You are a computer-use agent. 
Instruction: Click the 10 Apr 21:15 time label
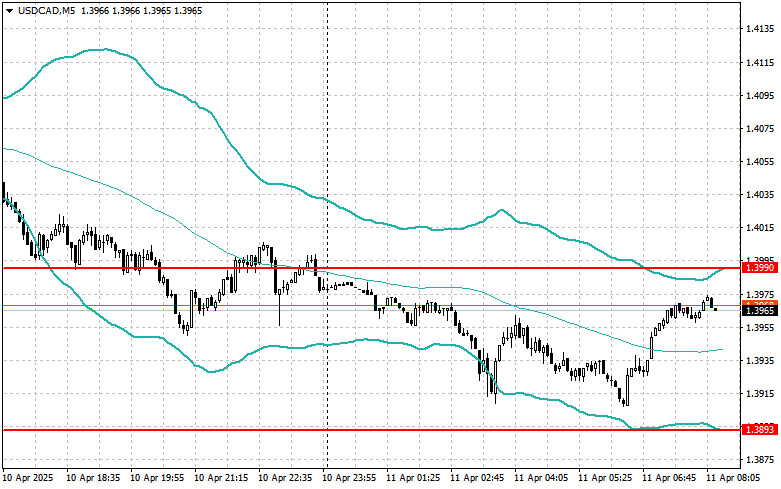click(x=221, y=478)
